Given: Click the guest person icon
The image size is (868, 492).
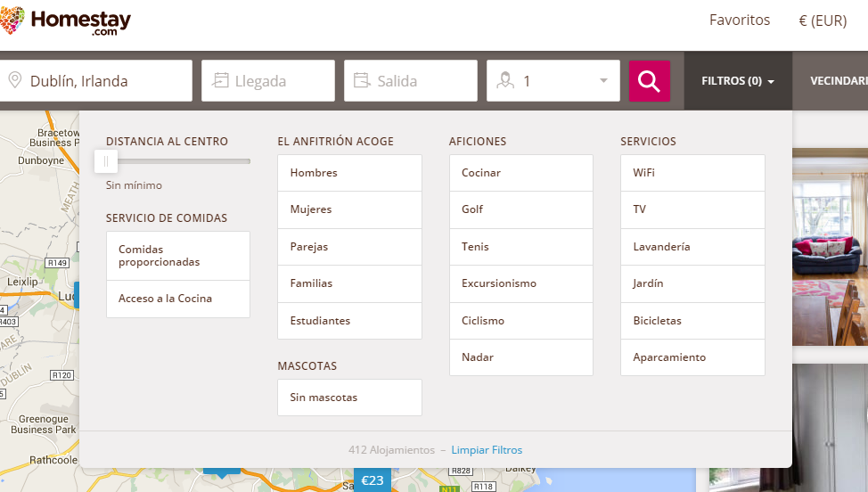Looking at the screenshot, I should click(x=505, y=81).
